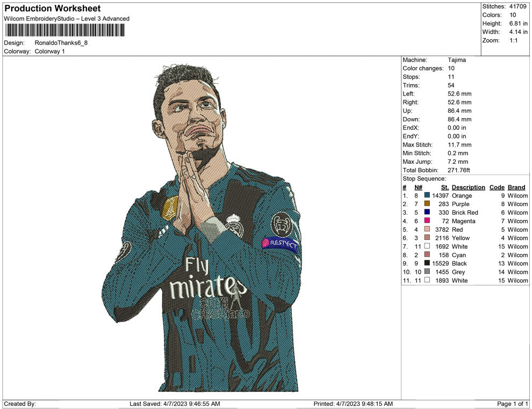Image resolution: width=532 pixels, height=409 pixels.
Task: Select the 'Cyan' description text
Action: click(x=459, y=255)
